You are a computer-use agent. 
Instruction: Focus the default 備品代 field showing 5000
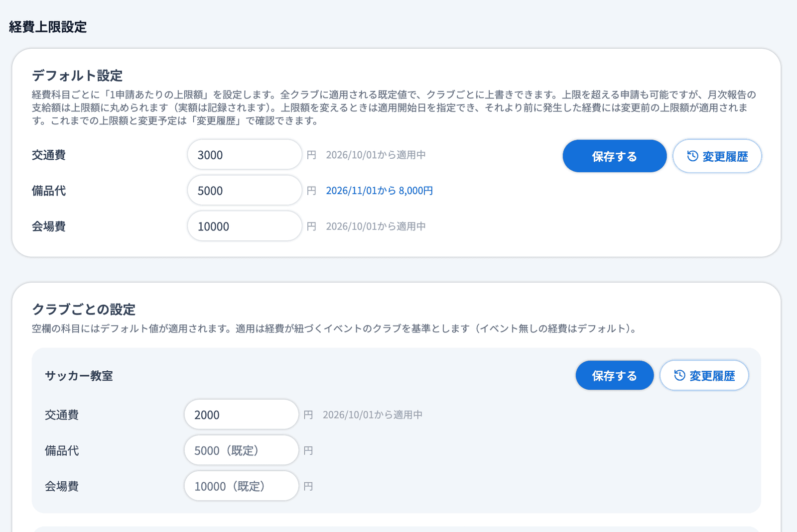tap(245, 191)
